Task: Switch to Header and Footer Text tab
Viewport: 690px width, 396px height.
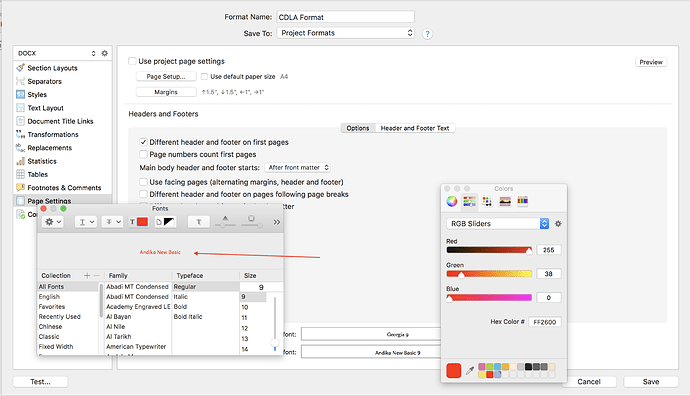Action: (415, 128)
